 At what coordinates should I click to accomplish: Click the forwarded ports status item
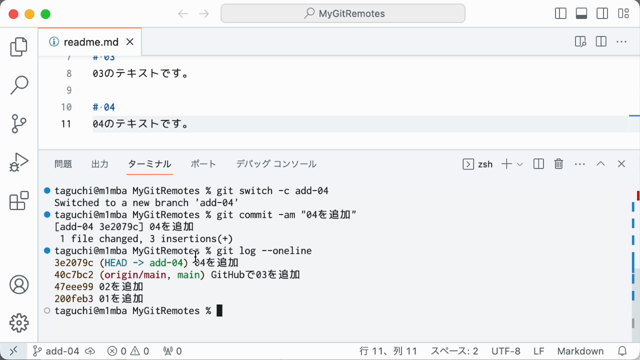[172, 351]
